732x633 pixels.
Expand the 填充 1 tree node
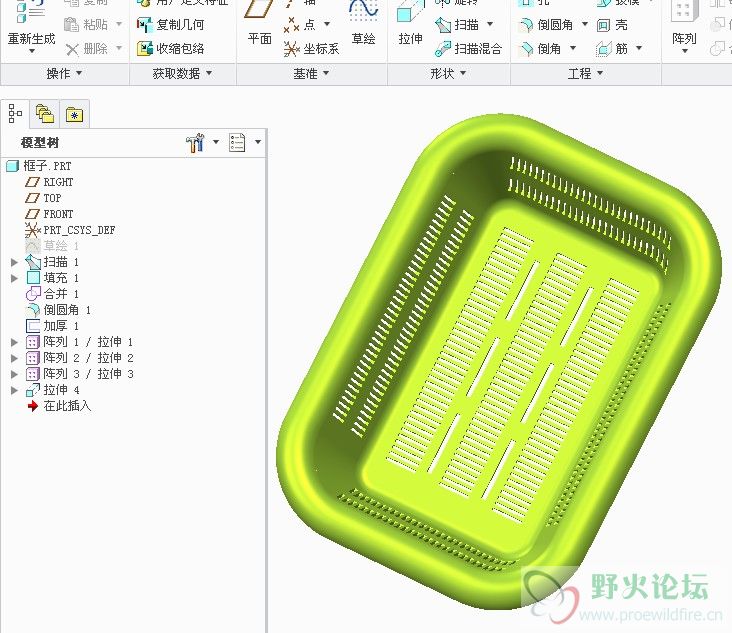14,278
